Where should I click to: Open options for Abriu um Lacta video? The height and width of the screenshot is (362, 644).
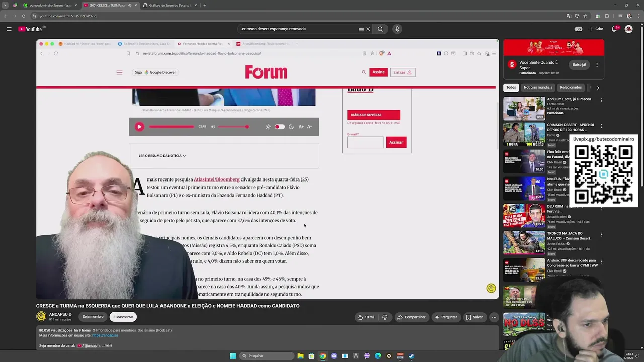coord(601,100)
